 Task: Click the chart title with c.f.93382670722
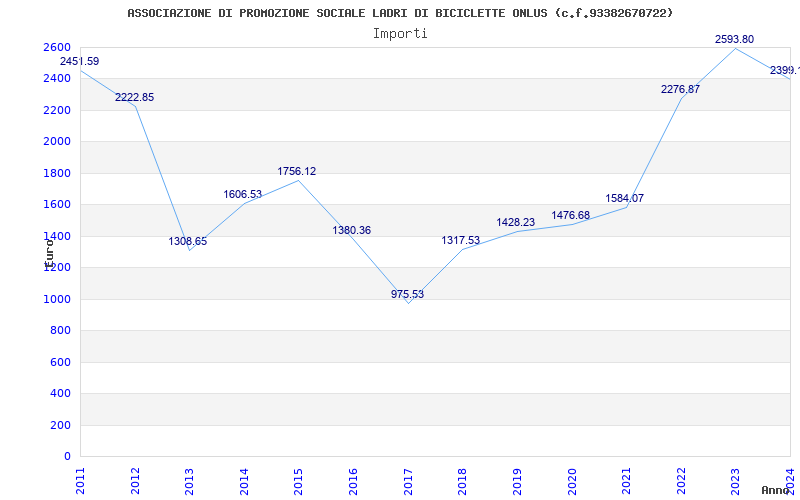(x=400, y=13)
